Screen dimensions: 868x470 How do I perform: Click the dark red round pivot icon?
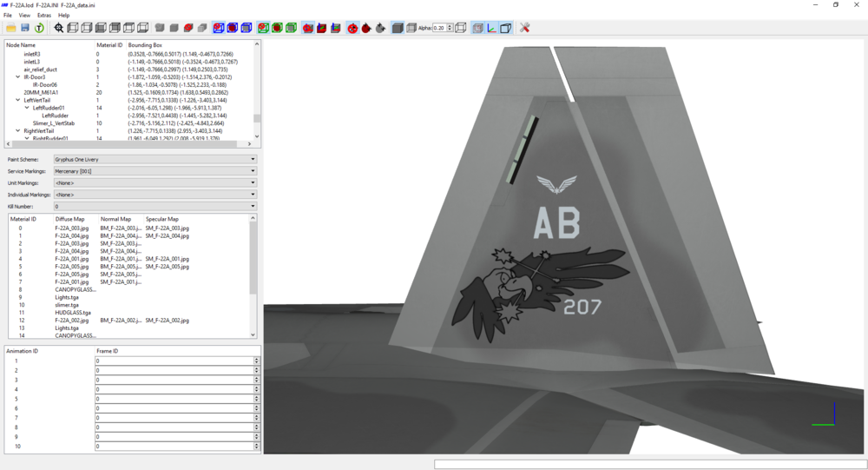click(366, 28)
